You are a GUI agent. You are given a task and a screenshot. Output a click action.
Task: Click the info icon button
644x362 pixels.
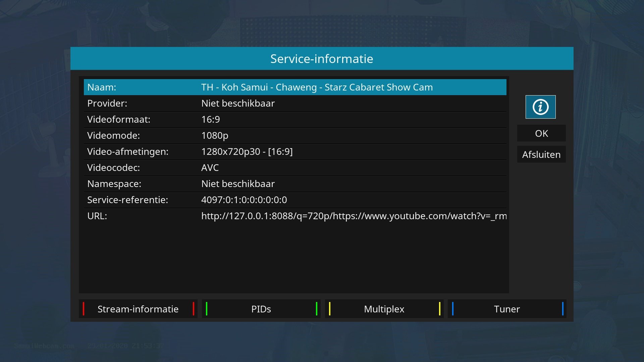[x=540, y=107]
